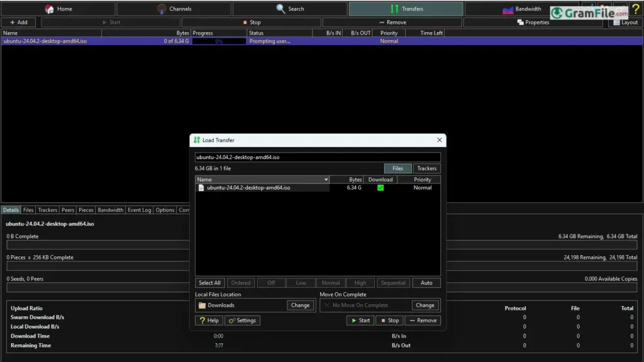The height and width of the screenshot is (362, 644).
Task: Click the Downloads folder icon
Action: coord(202,305)
